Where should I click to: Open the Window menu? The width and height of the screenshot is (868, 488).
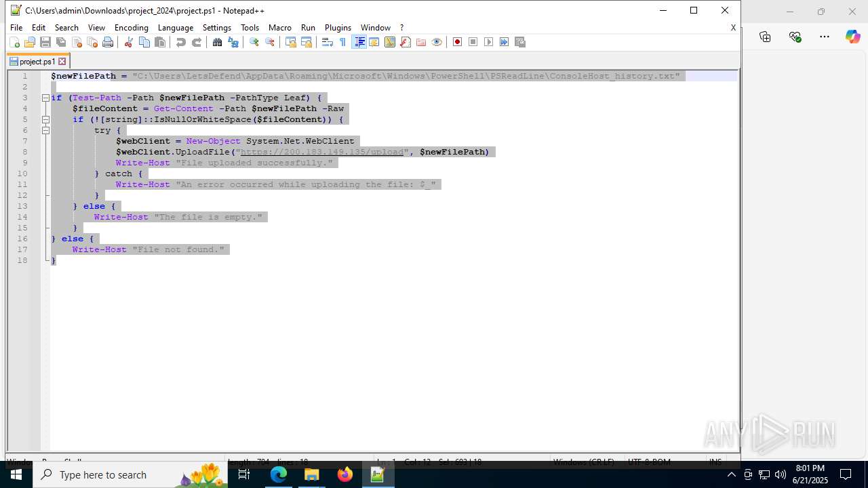tap(376, 28)
